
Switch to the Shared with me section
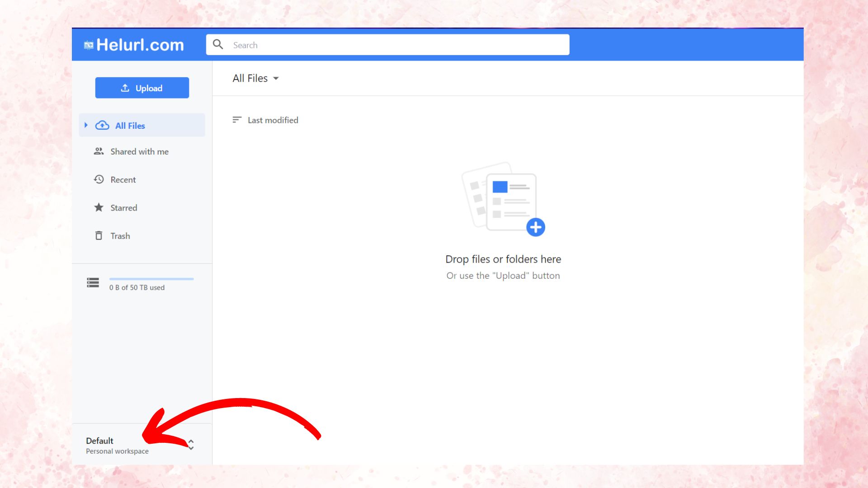(139, 151)
